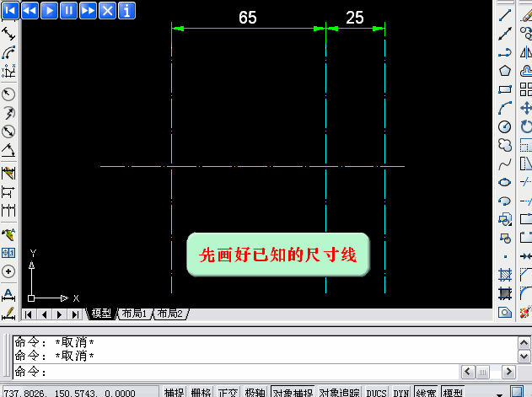This screenshot has height=397, width=532.
Task: Select the Arc Length dimension tool
Action: coord(8,52)
